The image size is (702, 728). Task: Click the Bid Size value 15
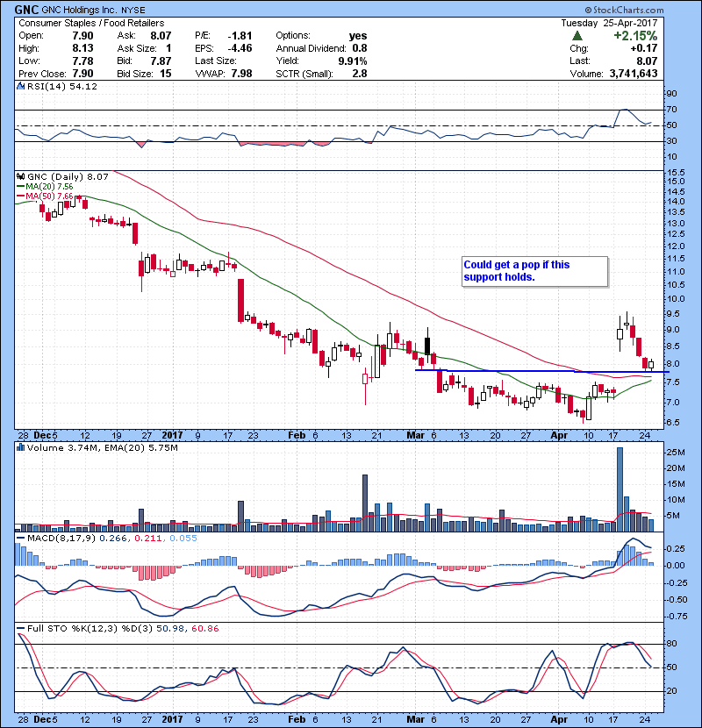[165, 74]
